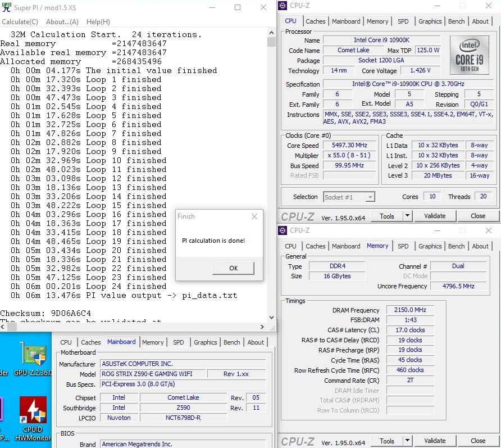Click the Core Speed 5497.30 MHz value

click(x=349, y=145)
